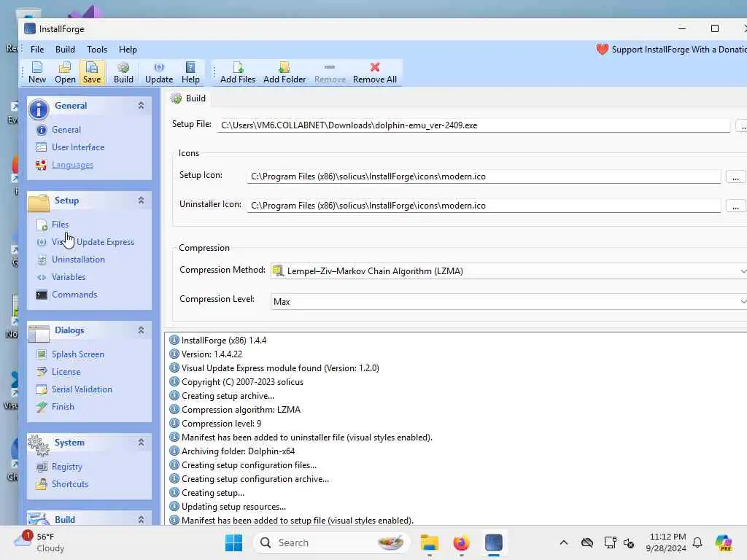
Task: Click the Add Files toolbar icon
Action: (x=238, y=72)
